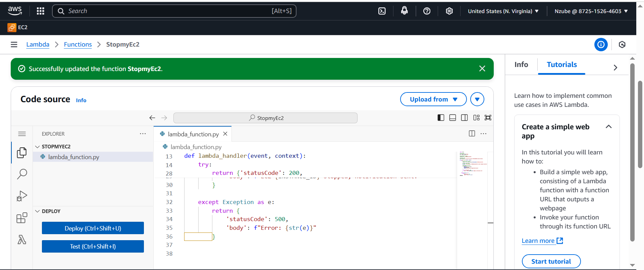Click the EXPLORER panel heading
The image size is (644, 270).
[x=53, y=134]
